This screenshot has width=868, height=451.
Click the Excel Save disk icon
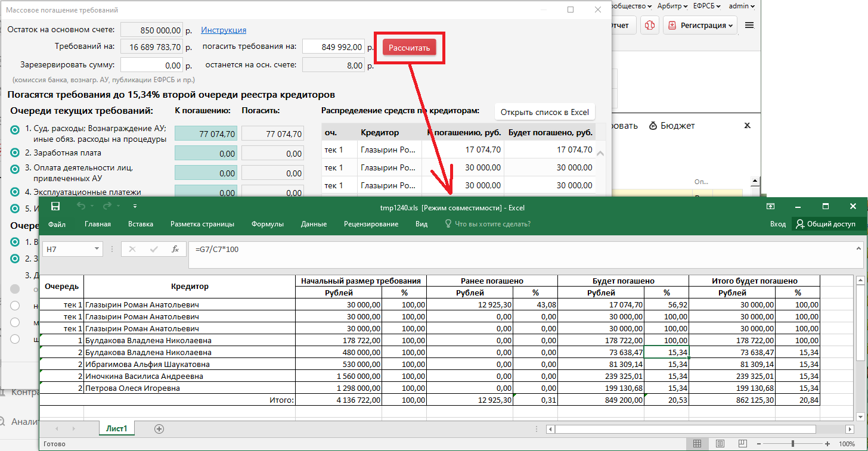[55, 207]
